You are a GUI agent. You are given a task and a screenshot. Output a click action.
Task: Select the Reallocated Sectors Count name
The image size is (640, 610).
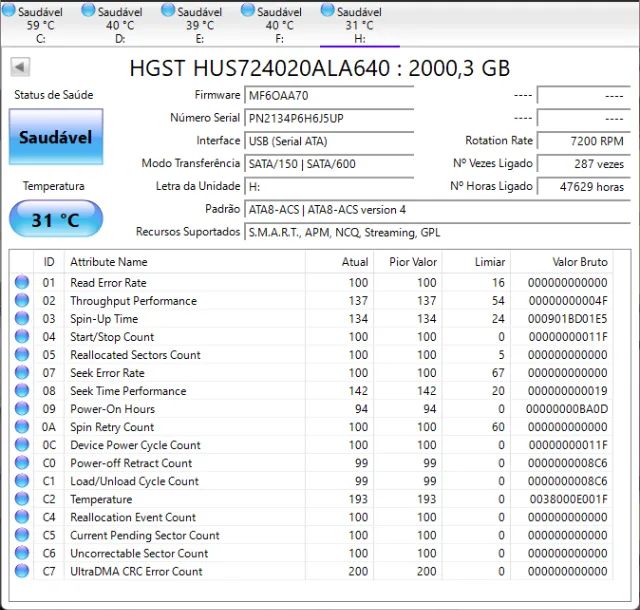[136, 355]
